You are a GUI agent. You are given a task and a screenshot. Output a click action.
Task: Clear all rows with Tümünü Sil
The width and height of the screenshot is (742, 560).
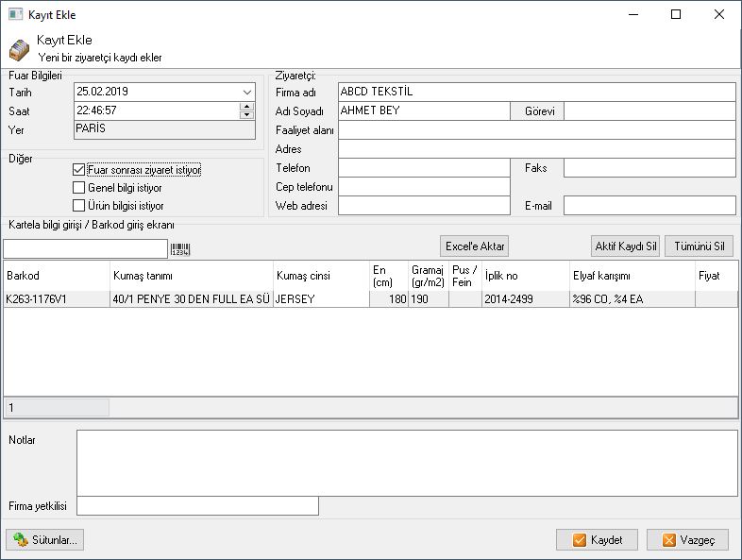(699, 246)
